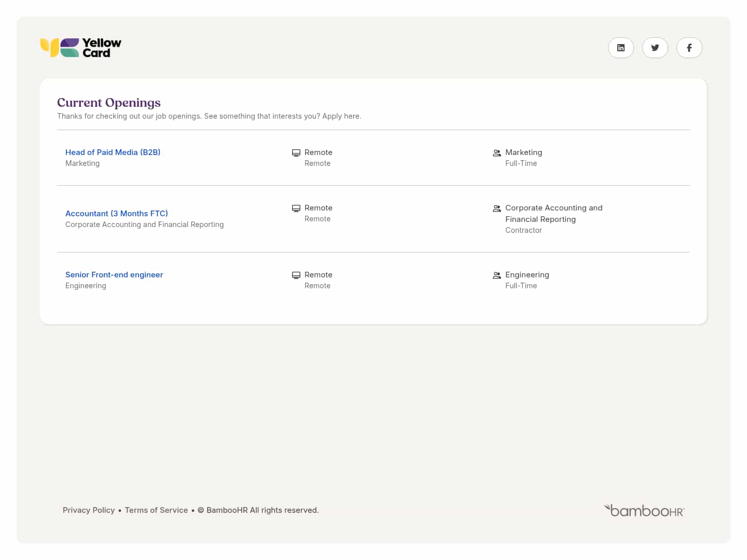Click the people icon beside Marketing
The width and height of the screenshot is (747, 560).
496,153
